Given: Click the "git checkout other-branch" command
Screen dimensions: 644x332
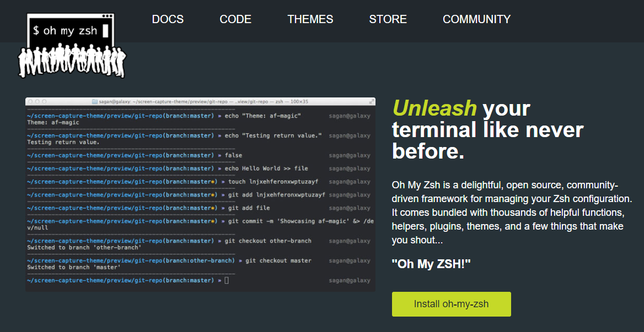Looking at the screenshot, I should (x=268, y=241).
